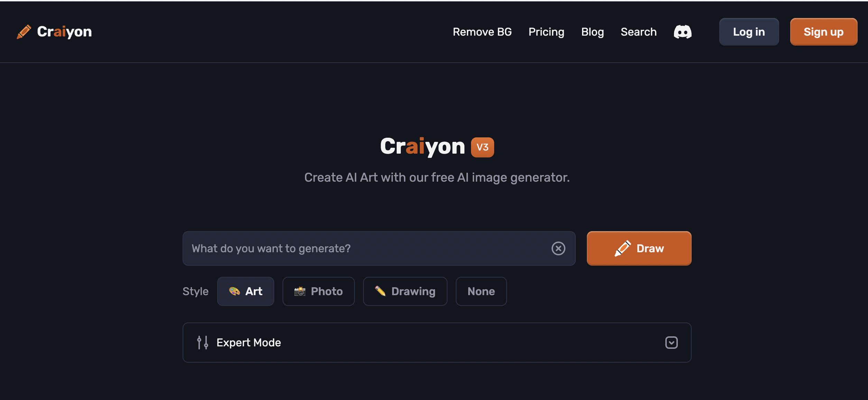Click the prompt input field

coord(346,248)
